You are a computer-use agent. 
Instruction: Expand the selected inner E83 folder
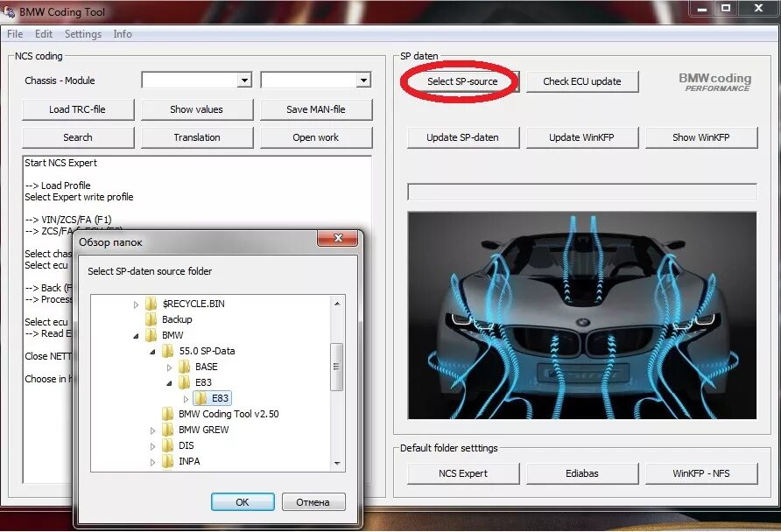click(186, 399)
